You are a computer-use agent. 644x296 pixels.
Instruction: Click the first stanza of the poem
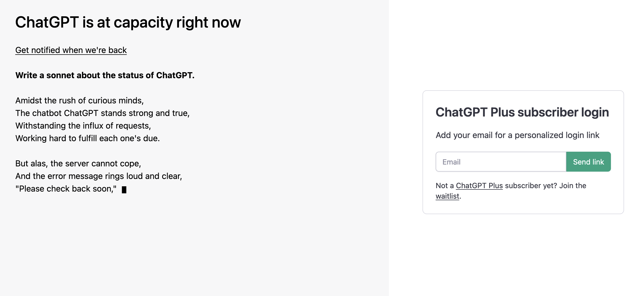point(102,119)
